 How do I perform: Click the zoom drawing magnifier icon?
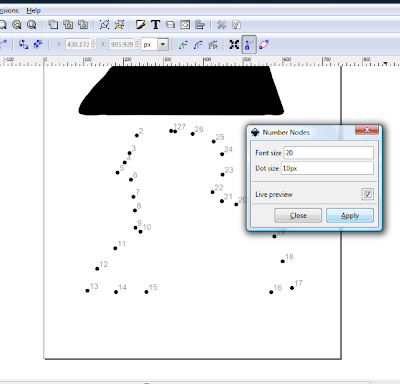click(x=17, y=25)
